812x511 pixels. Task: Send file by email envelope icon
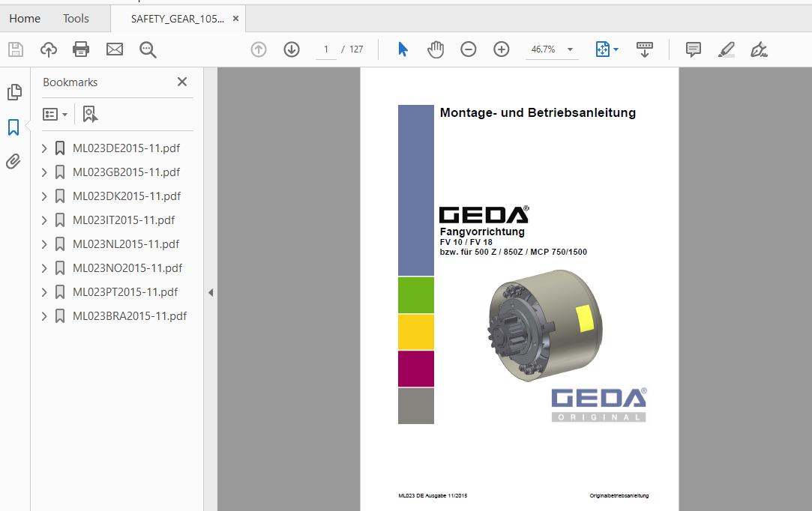[115, 49]
